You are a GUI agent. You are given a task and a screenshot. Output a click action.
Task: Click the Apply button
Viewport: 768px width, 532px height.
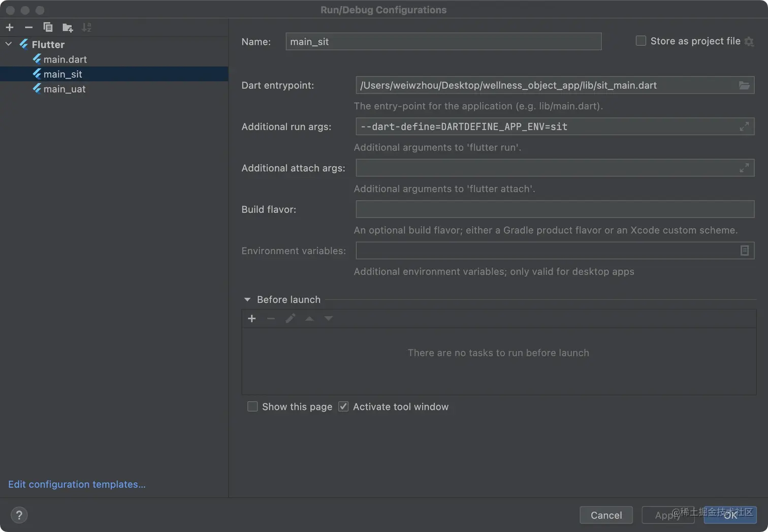pos(668,515)
